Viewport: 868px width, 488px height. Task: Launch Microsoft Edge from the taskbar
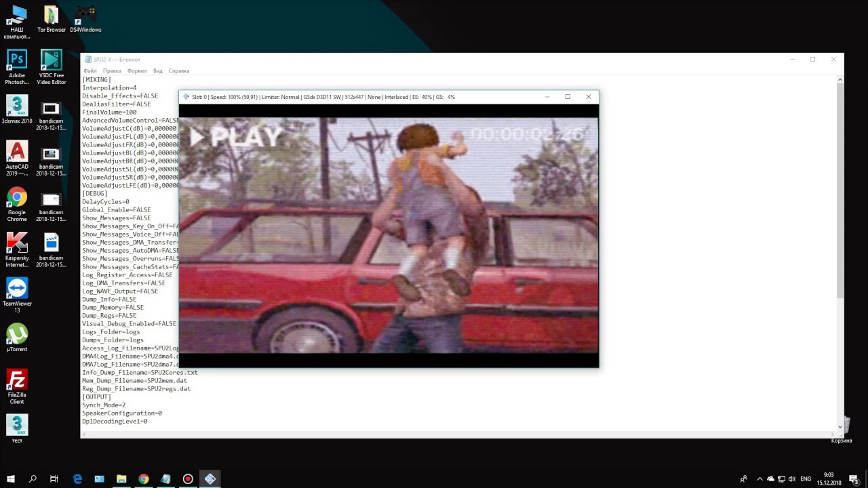coord(77,479)
